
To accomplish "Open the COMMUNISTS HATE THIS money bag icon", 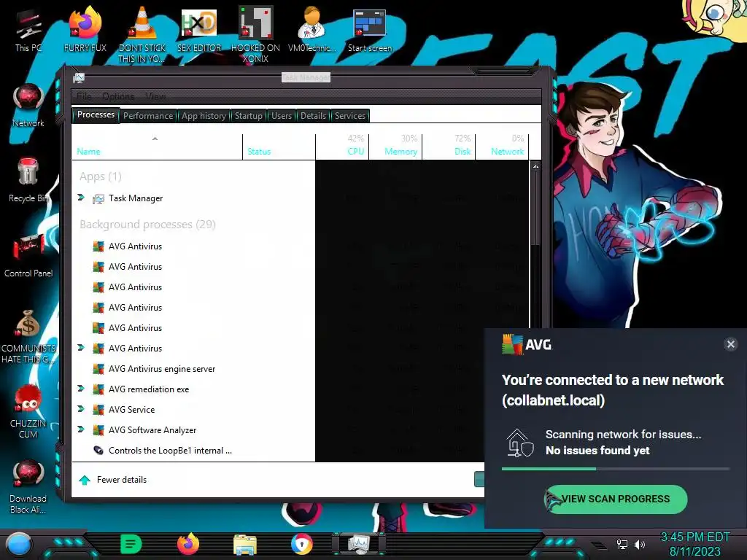I will pos(28,336).
